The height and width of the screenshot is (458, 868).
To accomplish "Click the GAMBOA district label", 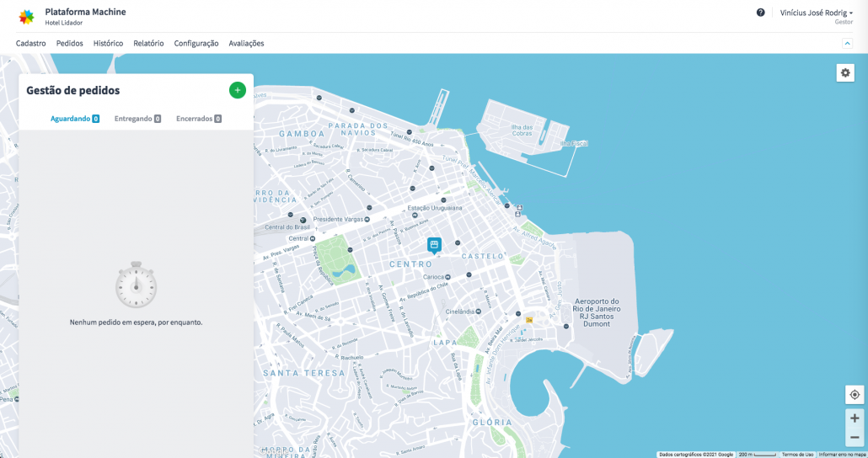I will (302, 134).
